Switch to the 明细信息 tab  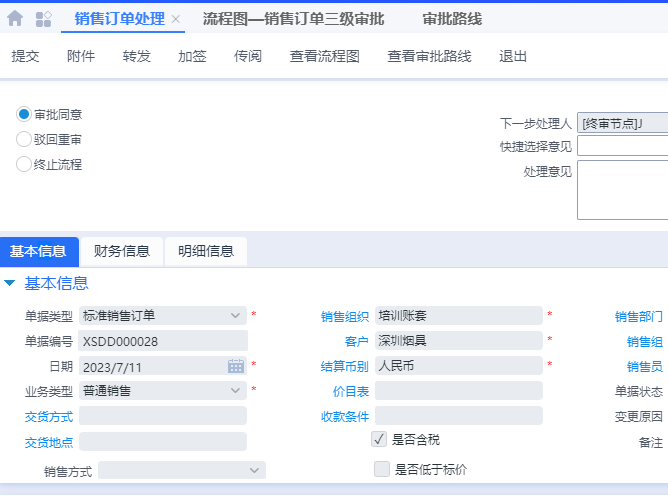coord(205,251)
